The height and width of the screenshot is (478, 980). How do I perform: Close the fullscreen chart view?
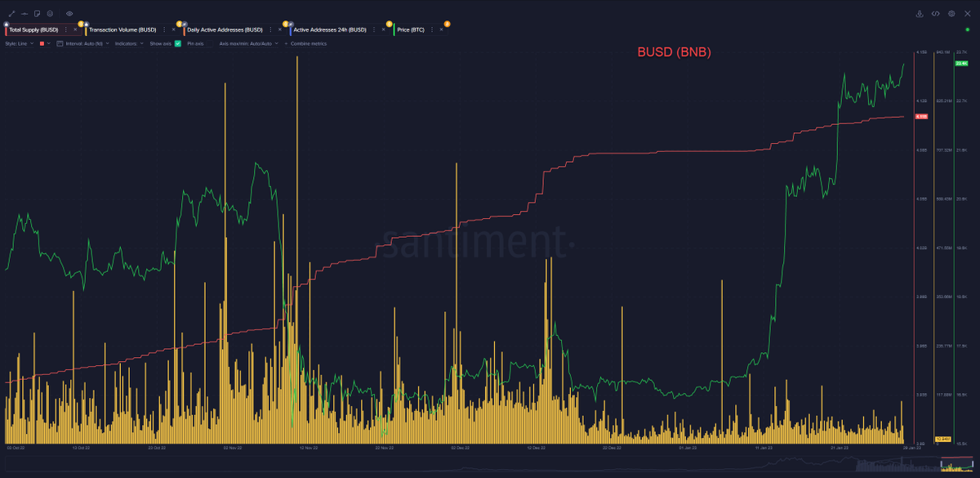pyautogui.click(x=968, y=14)
